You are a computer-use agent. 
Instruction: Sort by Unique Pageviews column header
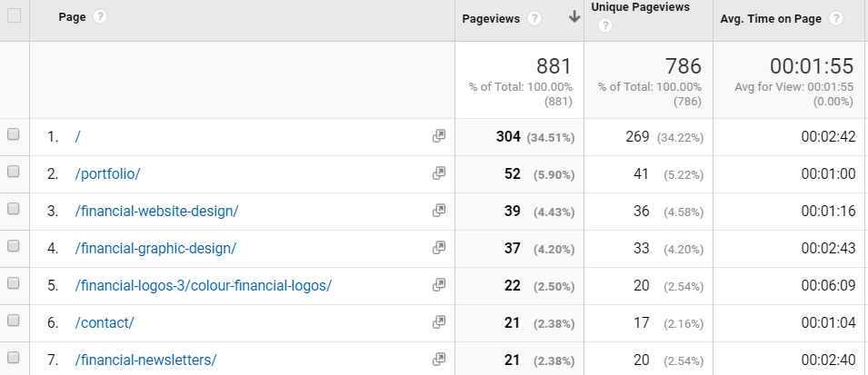pyautogui.click(x=641, y=7)
